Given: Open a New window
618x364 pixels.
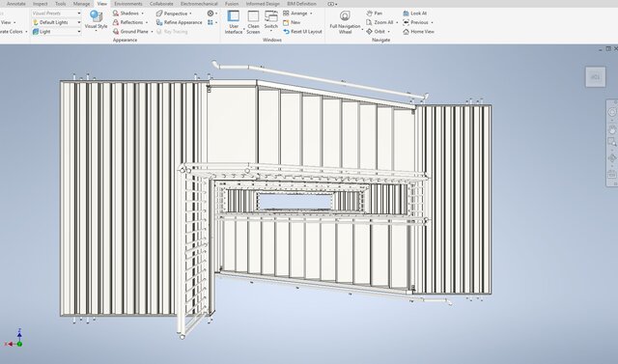Looking at the screenshot, I should pyautogui.click(x=292, y=22).
